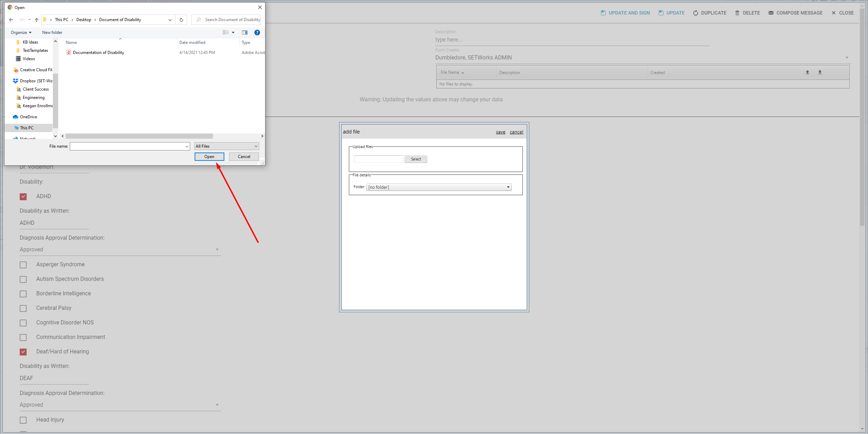Open the Organize menu
868x434 pixels.
click(21, 33)
